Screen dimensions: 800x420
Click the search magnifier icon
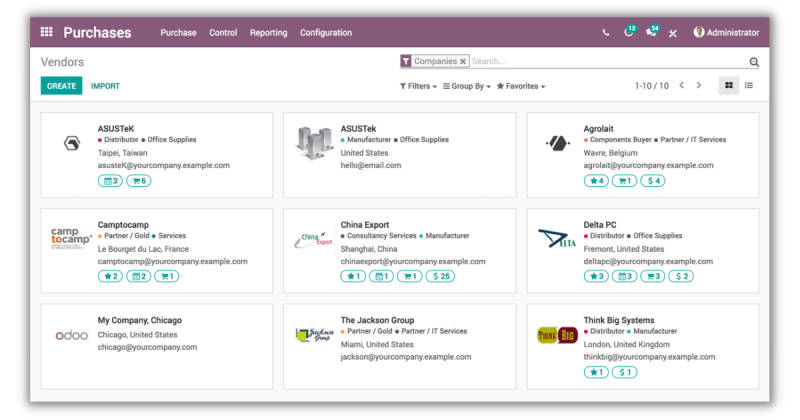[754, 62]
